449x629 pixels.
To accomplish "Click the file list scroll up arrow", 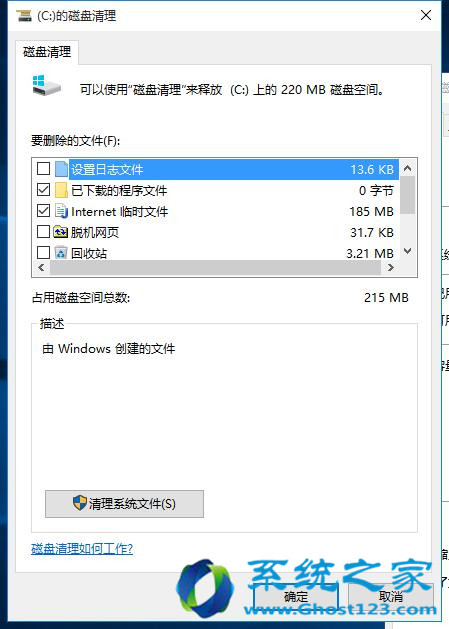I will pos(408,168).
